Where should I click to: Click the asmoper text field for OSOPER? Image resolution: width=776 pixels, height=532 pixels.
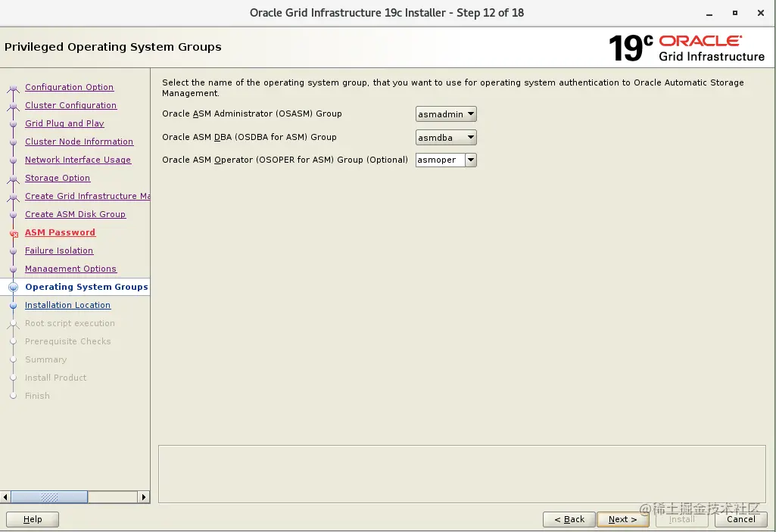tap(440, 160)
